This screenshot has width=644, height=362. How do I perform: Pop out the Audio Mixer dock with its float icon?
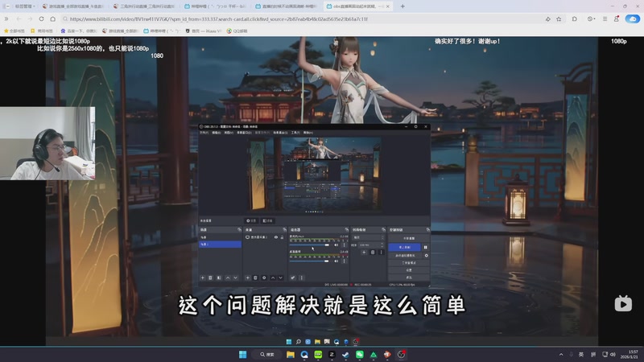point(347,229)
